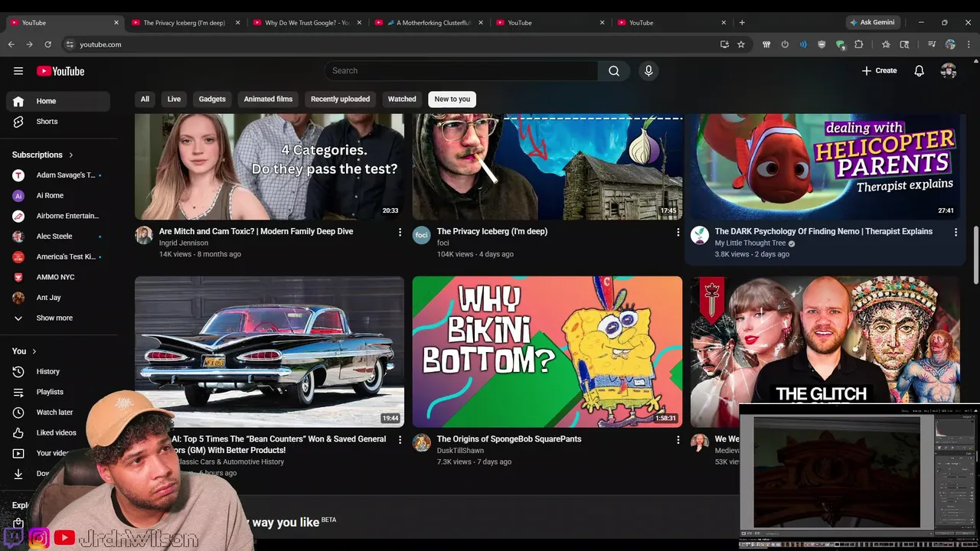Open the notifications bell
This screenshot has height=551, width=980.
[920, 71]
